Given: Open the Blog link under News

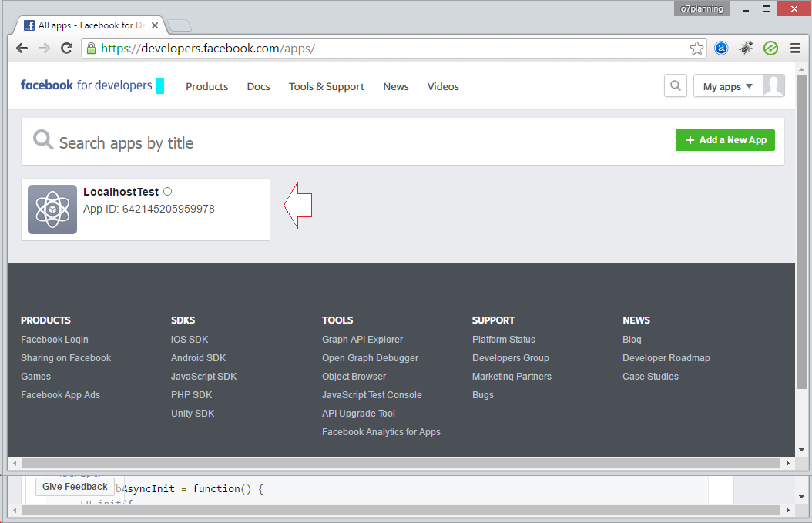Looking at the screenshot, I should click(632, 340).
